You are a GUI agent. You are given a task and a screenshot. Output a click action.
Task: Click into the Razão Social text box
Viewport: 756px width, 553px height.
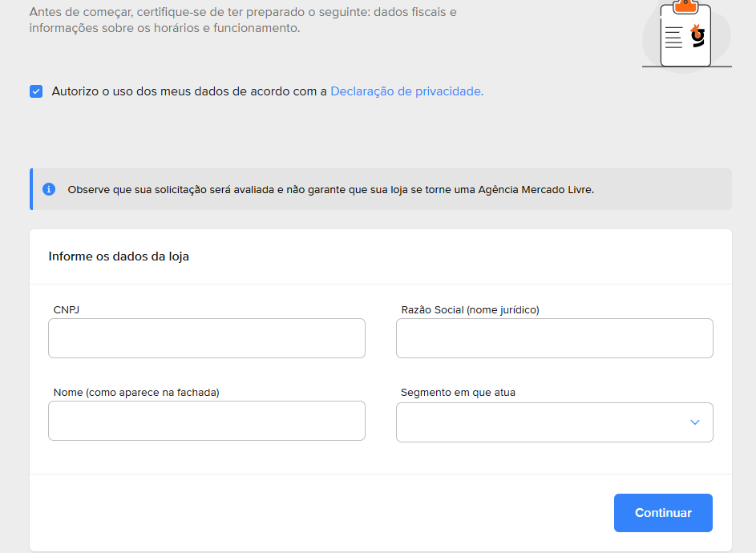click(x=554, y=338)
